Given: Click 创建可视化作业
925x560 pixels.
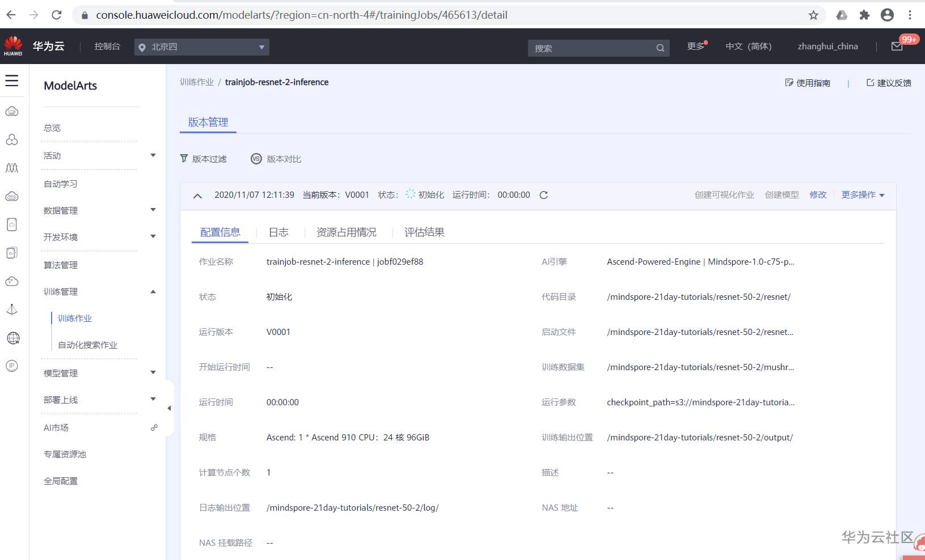Looking at the screenshot, I should 724,195.
